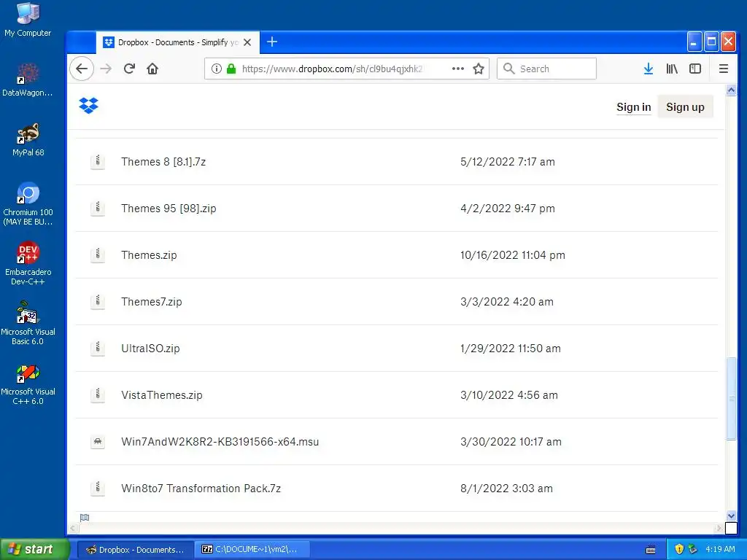This screenshot has height=560, width=747.
Task: Click date 8/1/2022 3:03 am
Action: [506, 489]
